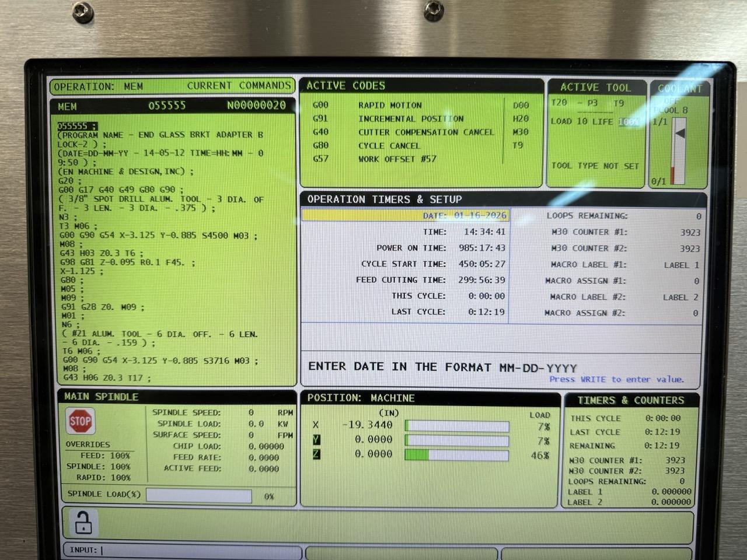Screen dimensions: 747x560
Task: Open the Timers & Counters panel header
Action: pyautogui.click(x=630, y=400)
